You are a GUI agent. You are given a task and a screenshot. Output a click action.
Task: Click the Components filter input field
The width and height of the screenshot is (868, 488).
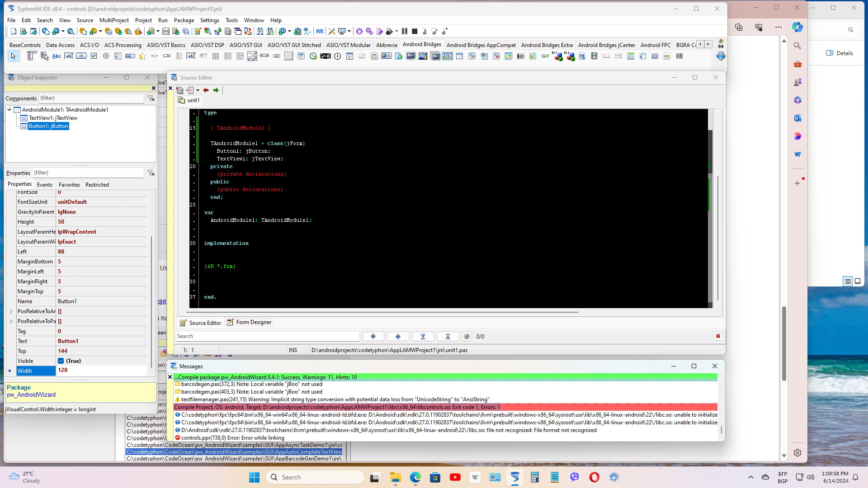click(90, 98)
